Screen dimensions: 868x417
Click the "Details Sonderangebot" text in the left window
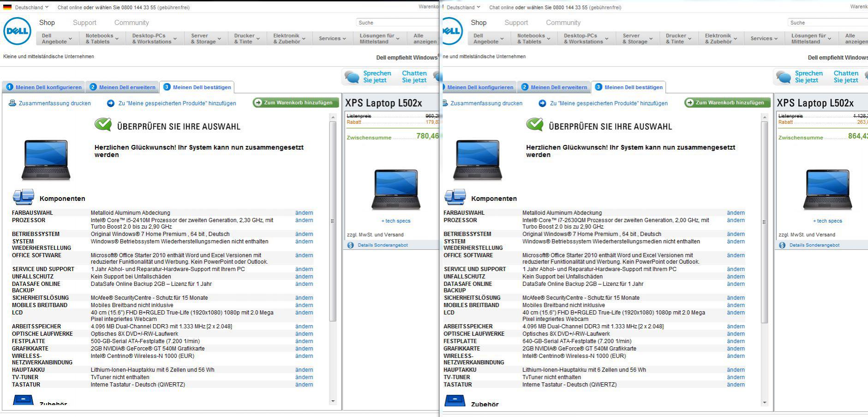[383, 245]
